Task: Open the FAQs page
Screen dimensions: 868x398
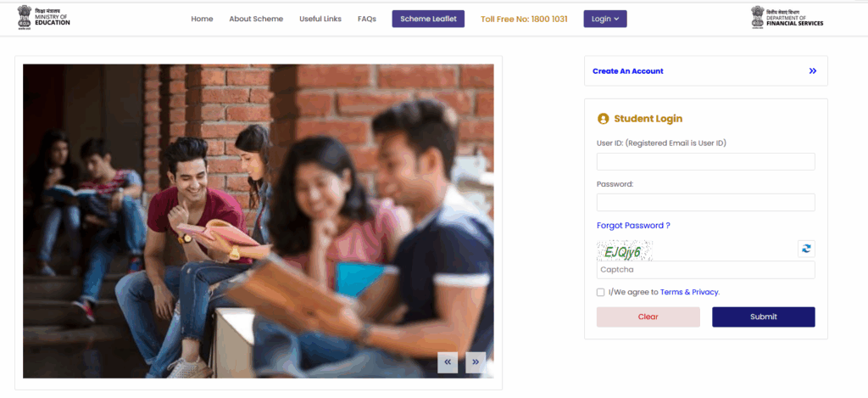Action: [367, 19]
